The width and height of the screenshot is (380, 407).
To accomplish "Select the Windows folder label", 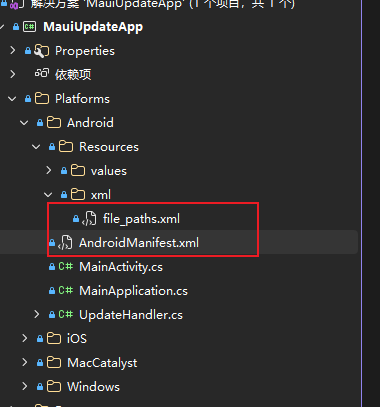I will click(93, 387).
